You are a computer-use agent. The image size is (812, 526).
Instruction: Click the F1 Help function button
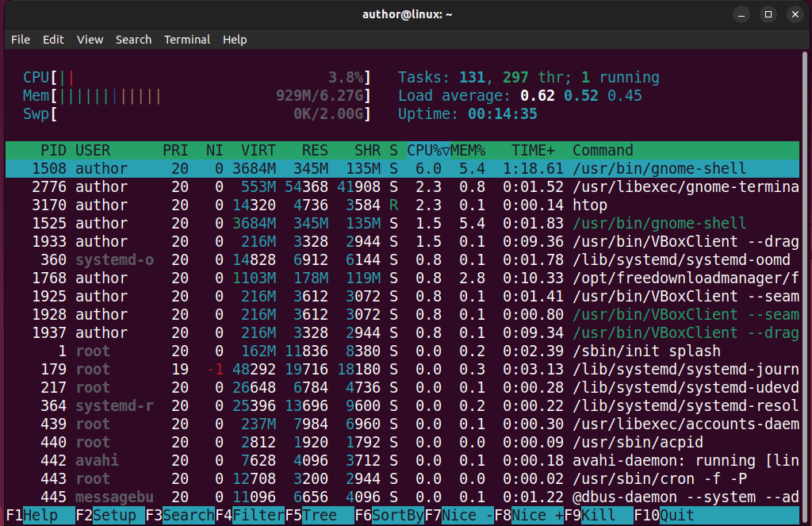tap(40, 515)
